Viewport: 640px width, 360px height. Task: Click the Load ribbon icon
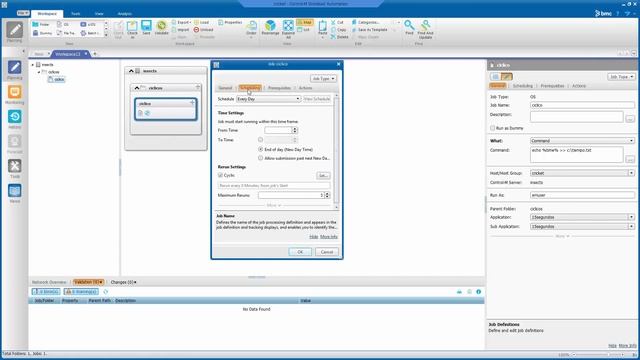(201, 22)
